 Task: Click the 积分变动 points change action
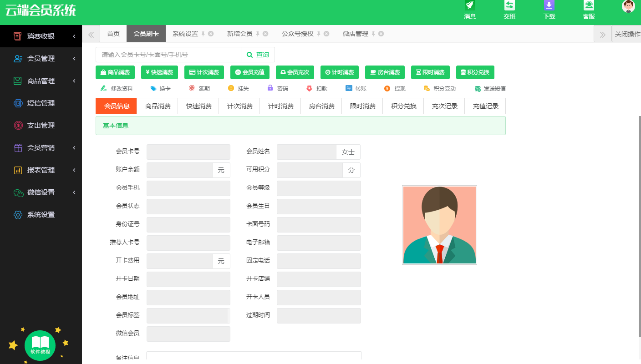coord(440,89)
